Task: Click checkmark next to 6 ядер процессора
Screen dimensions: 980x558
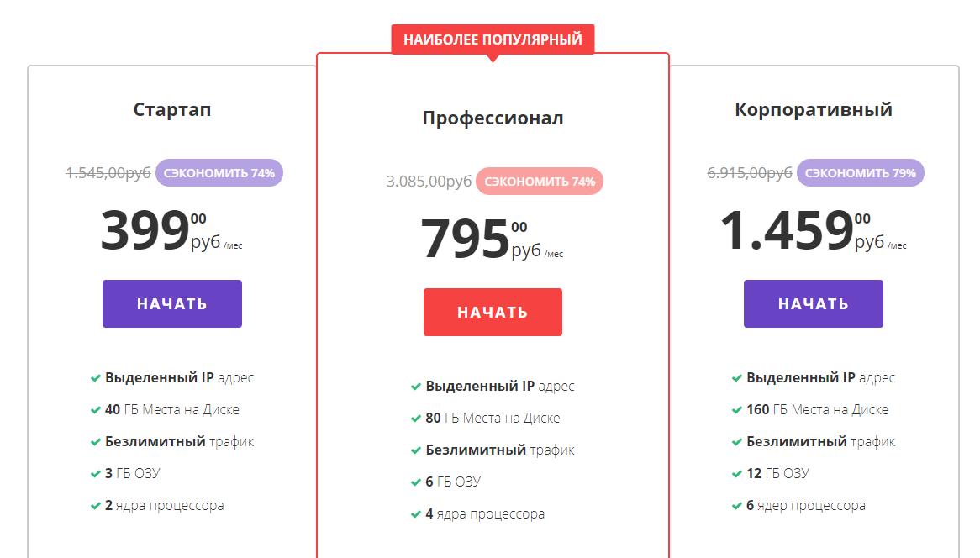Action: tap(737, 506)
